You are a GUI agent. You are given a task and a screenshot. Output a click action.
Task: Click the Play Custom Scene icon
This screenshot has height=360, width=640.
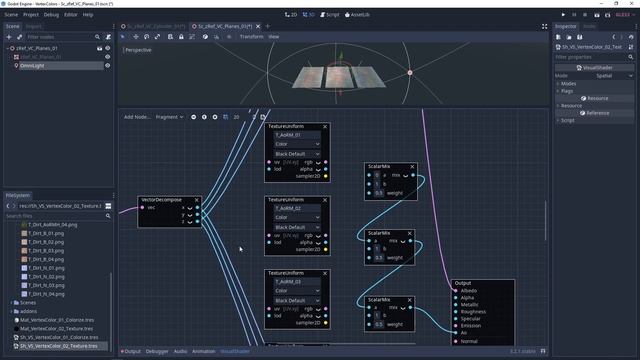point(607,15)
